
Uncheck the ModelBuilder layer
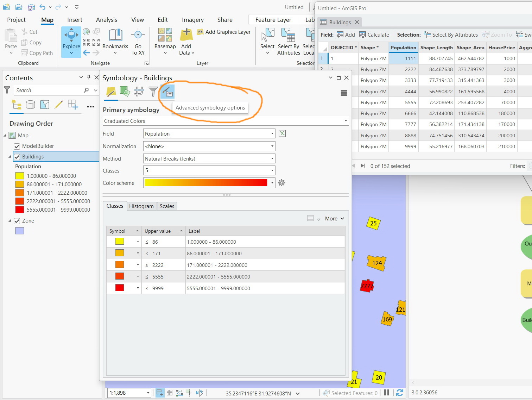tap(17, 146)
